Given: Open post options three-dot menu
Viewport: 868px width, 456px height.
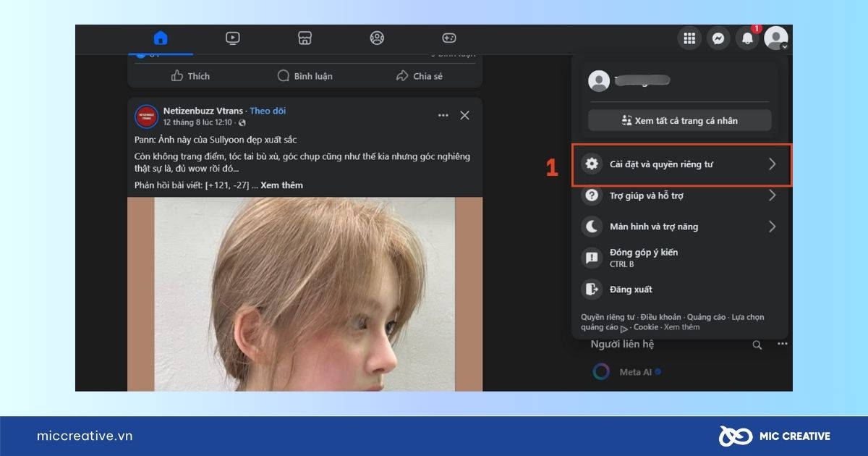Looking at the screenshot, I should click(443, 115).
